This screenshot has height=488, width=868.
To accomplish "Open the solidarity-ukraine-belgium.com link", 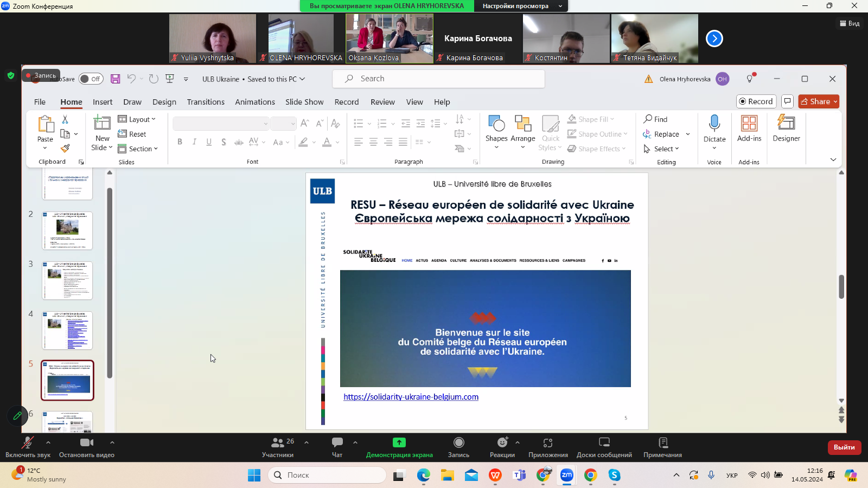I will [411, 397].
